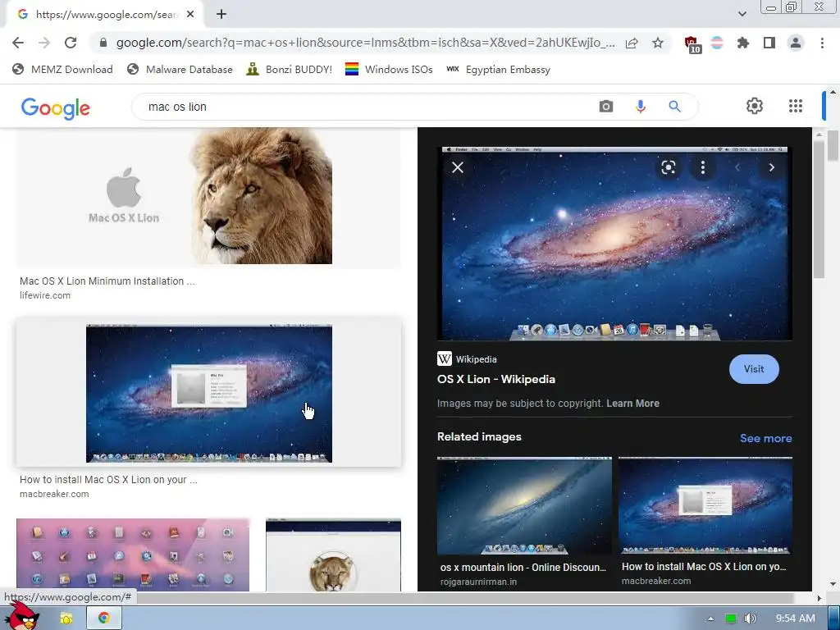Image resolution: width=840 pixels, height=630 pixels.
Task: Open the pink launchpad icons thumbnail
Action: (133, 555)
